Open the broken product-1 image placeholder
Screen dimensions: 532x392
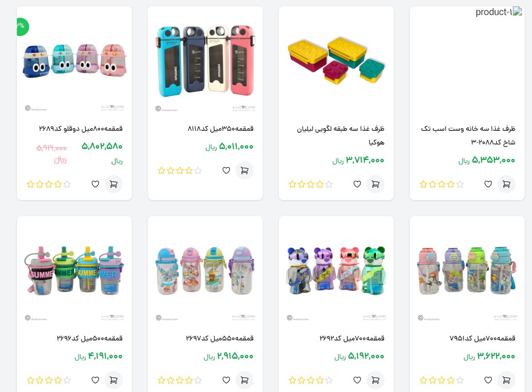click(x=499, y=12)
